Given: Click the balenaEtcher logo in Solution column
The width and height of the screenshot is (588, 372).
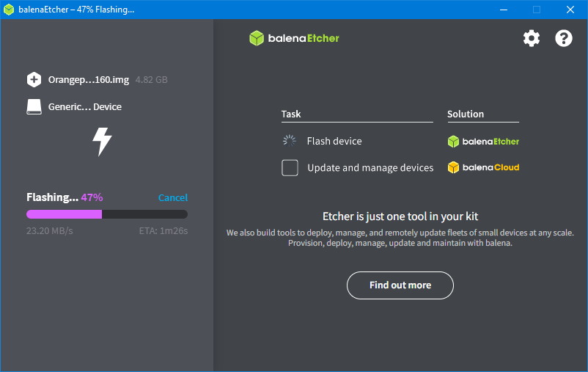Looking at the screenshot, I should pos(483,141).
